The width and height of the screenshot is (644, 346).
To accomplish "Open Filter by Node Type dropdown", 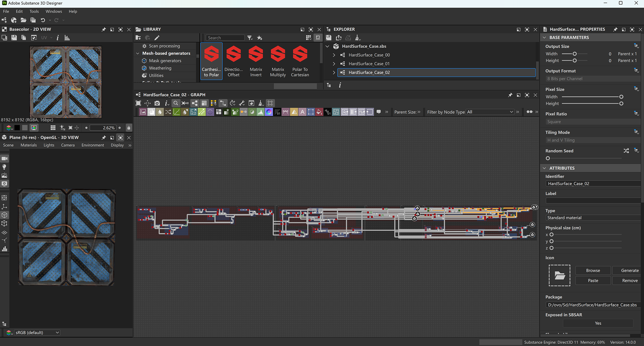I will pyautogui.click(x=490, y=112).
